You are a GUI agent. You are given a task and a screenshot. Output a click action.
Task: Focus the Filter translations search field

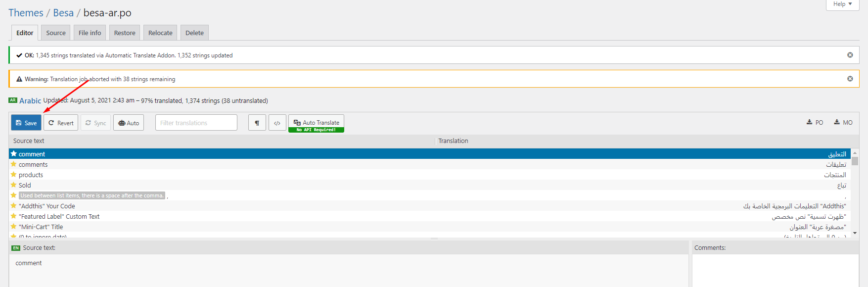pos(196,123)
